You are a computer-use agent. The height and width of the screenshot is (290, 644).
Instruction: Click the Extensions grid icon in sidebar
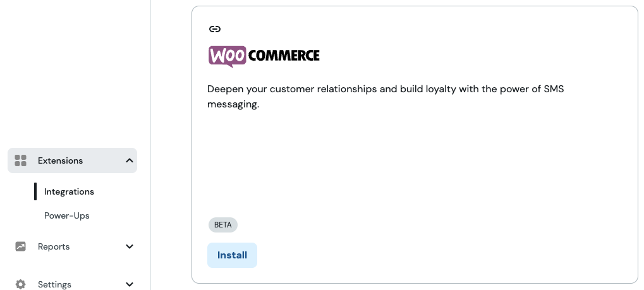20,160
